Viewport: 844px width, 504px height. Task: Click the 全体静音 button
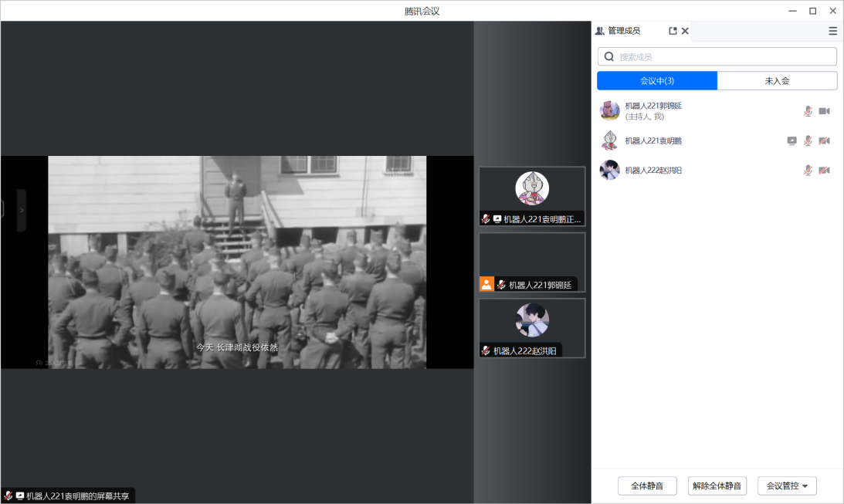(647, 485)
